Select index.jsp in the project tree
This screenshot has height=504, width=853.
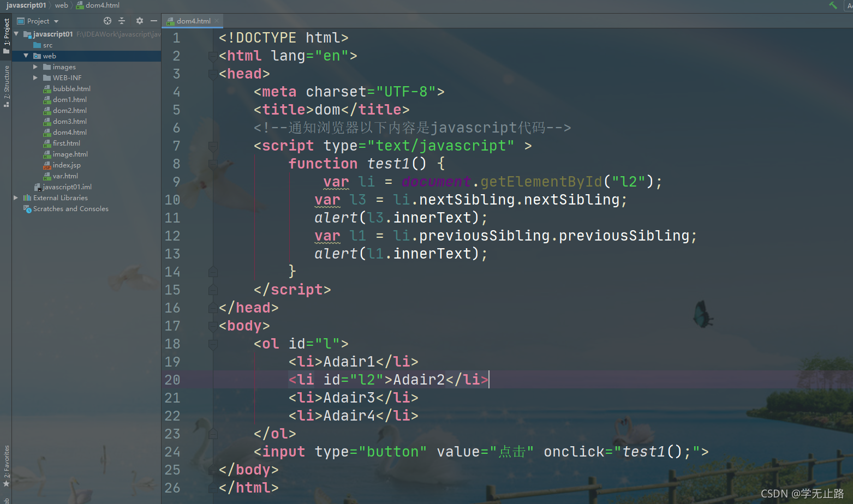click(67, 165)
